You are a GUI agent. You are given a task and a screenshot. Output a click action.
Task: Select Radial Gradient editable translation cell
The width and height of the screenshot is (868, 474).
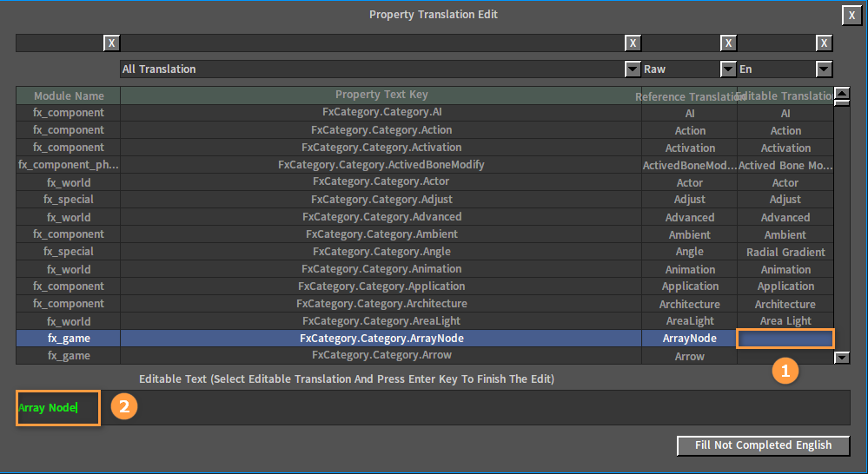tap(785, 252)
